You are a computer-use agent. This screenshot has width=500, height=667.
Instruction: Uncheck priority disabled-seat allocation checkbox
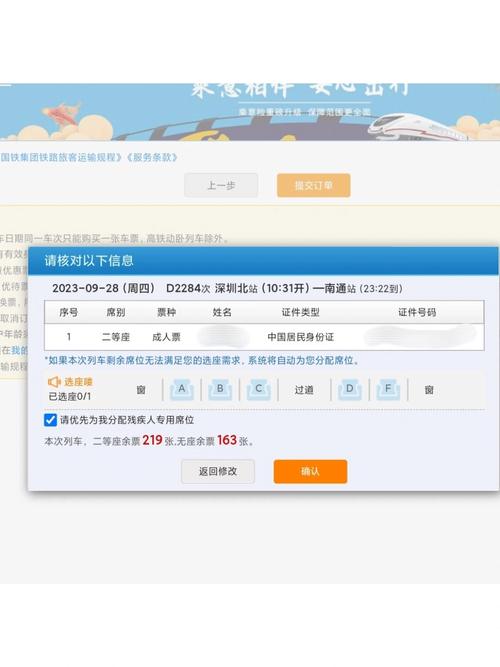click(50, 420)
